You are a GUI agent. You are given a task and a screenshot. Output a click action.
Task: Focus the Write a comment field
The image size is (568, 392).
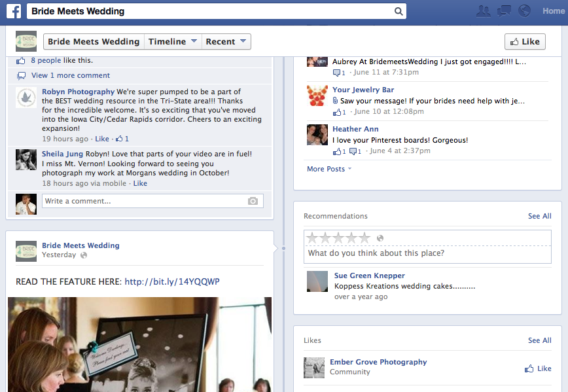152,201
